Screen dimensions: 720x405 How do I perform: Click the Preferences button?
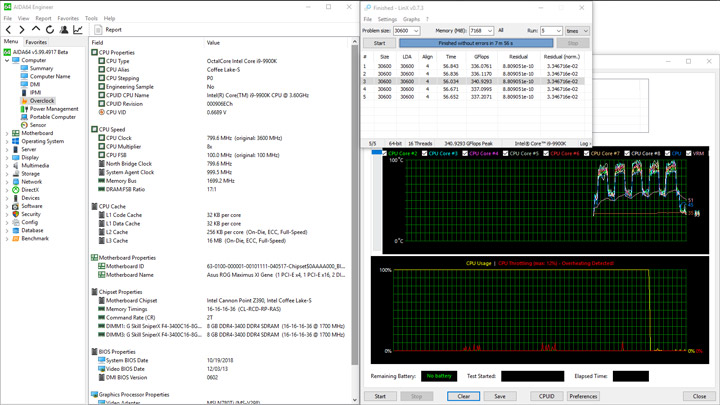pos(583,396)
